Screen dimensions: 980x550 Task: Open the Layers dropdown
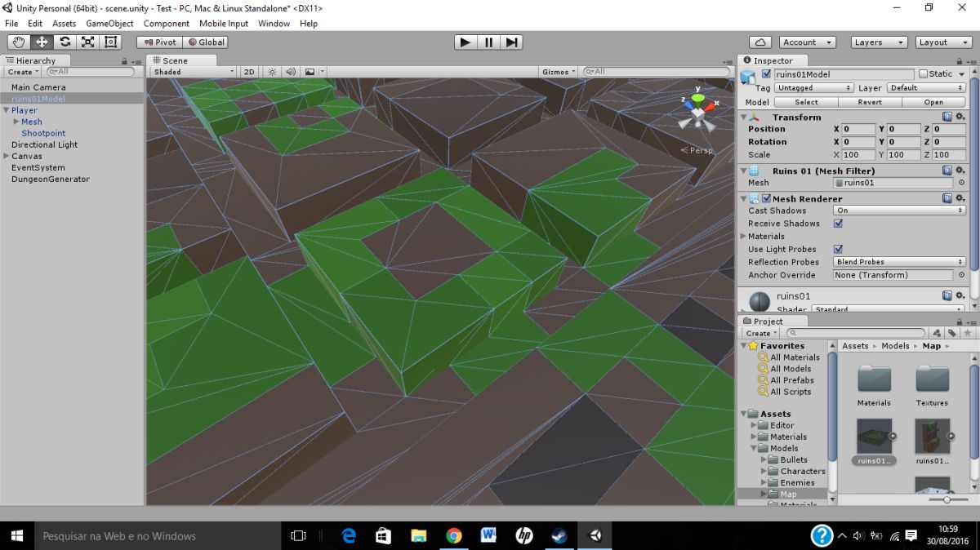pyautogui.click(x=879, y=42)
